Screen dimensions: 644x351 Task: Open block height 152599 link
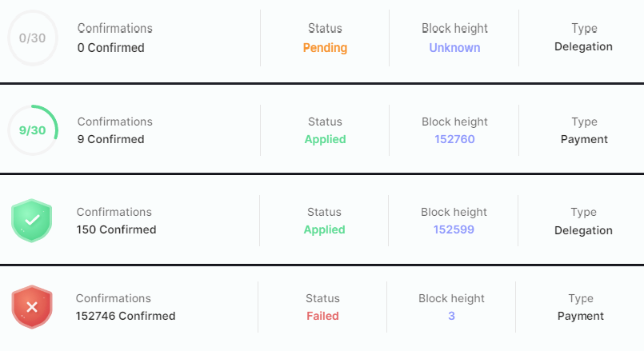tap(454, 229)
